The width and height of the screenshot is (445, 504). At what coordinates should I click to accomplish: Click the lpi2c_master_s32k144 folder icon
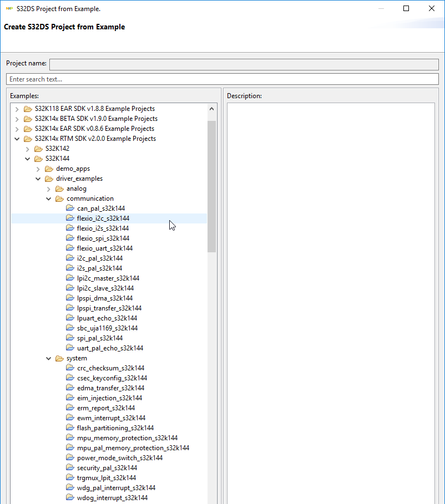click(x=70, y=278)
